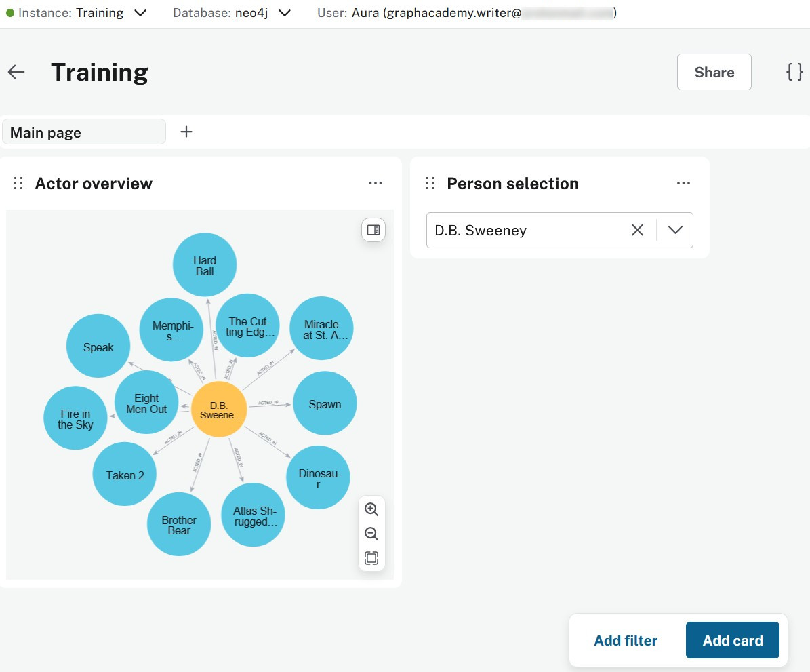Open the Database neo4j dropdown

[284, 12]
